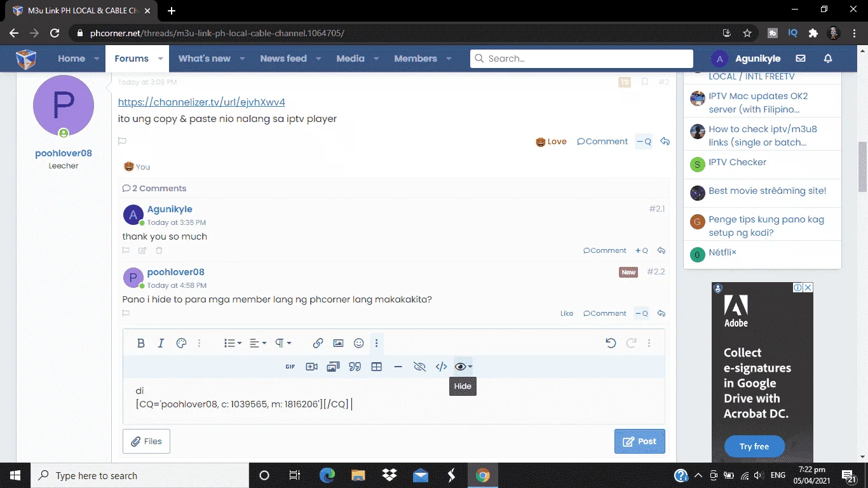The height and width of the screenshot is (488, 868).
Task: Toggle -Q multi-quote on comment #2.2
Action: point(642,313)
